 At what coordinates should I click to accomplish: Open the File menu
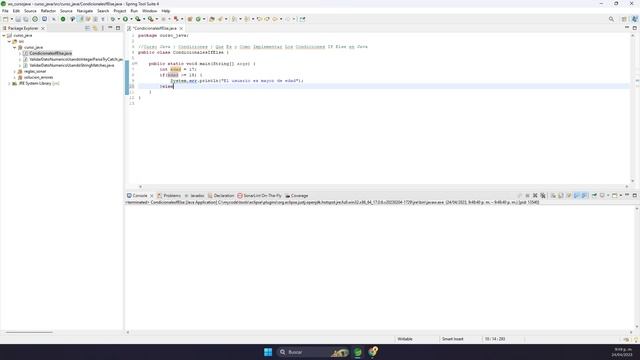(x=5, y=11)
